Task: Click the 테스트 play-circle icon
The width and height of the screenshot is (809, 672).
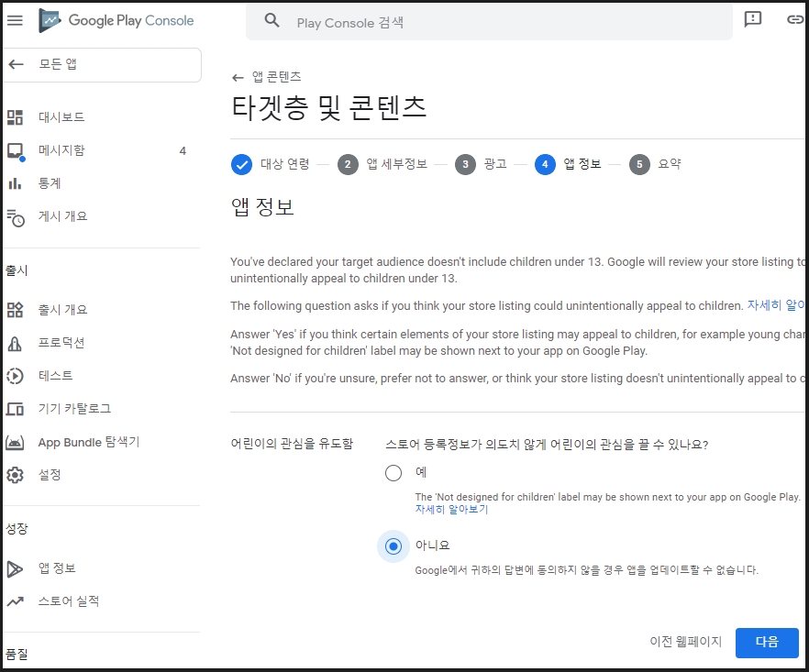Action: (15, 376)
